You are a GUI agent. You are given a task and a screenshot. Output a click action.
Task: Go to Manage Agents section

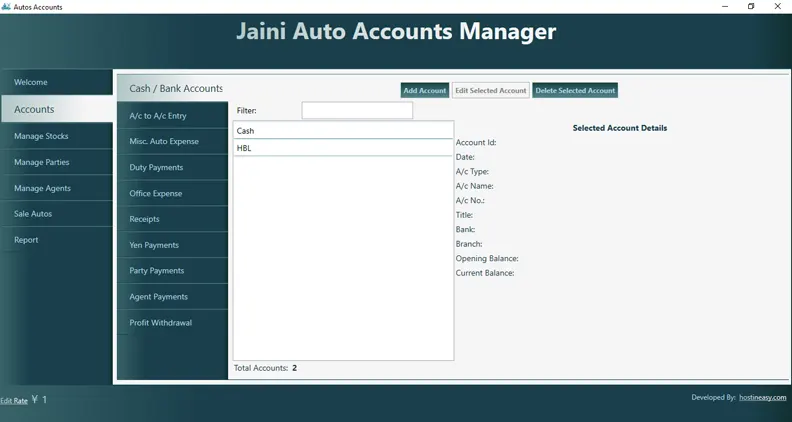pyautogui.click(x=56, y=188)
